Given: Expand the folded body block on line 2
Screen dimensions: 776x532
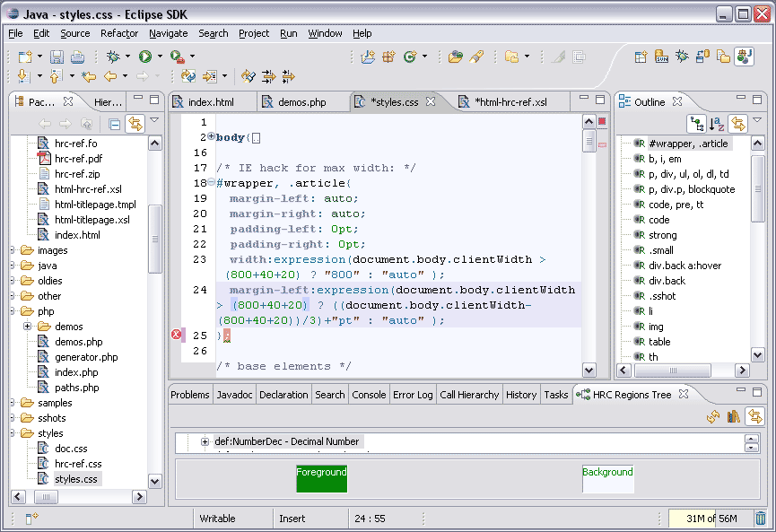Looking at the screenshot, I should pos(212,136).
